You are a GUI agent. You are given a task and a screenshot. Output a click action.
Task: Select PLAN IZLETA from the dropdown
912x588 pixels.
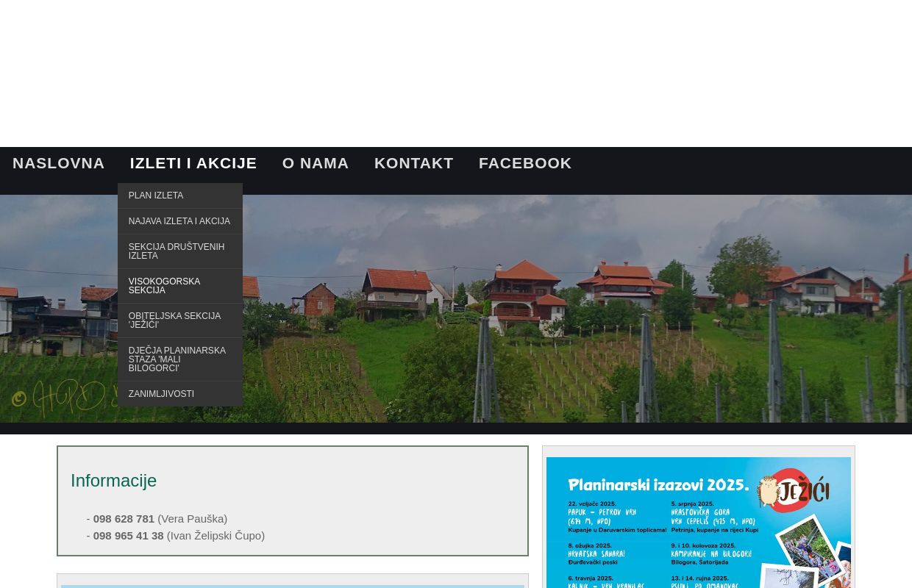pos(156,196)
